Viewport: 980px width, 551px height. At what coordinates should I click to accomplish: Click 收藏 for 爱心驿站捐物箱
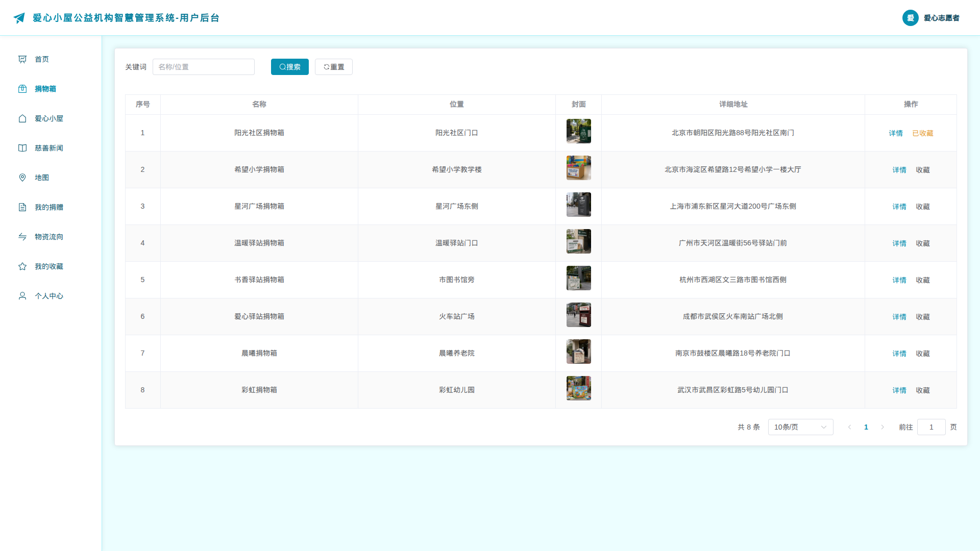tap(923, 317)
